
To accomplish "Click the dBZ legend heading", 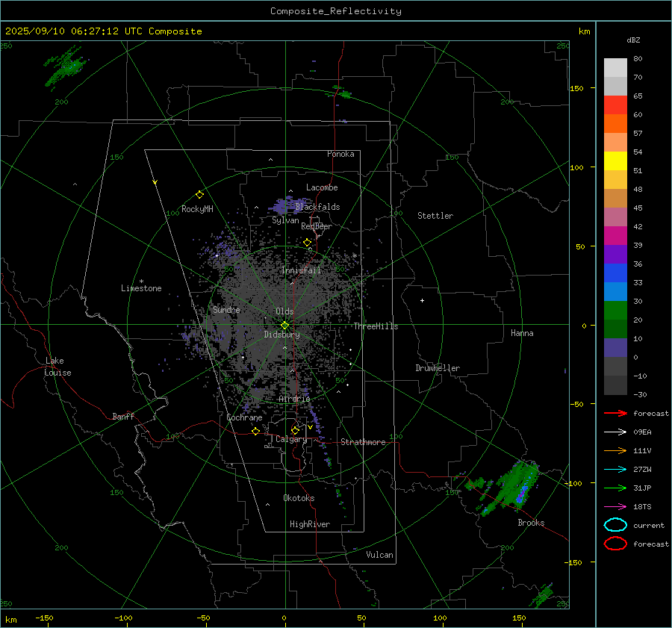I will click(633, 40).
